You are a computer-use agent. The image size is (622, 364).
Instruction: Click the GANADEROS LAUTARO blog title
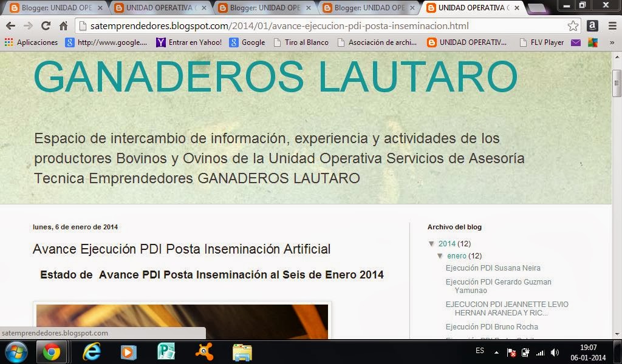pyautogui.click(x=275, y=77)
